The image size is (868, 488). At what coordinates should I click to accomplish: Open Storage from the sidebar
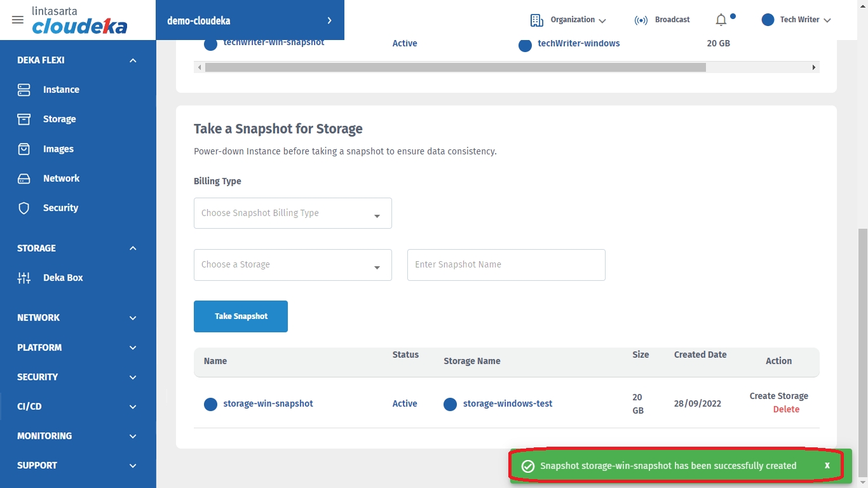click(59, 119)
